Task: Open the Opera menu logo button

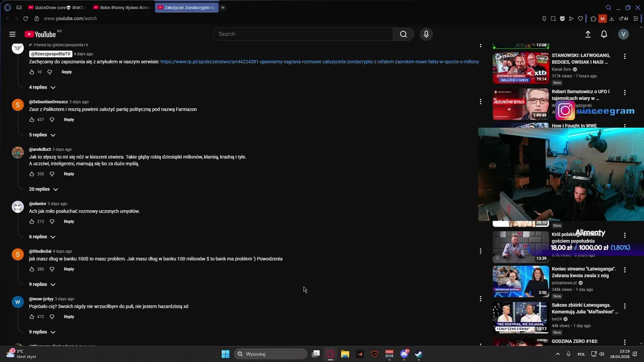Action: coord(7,8)
